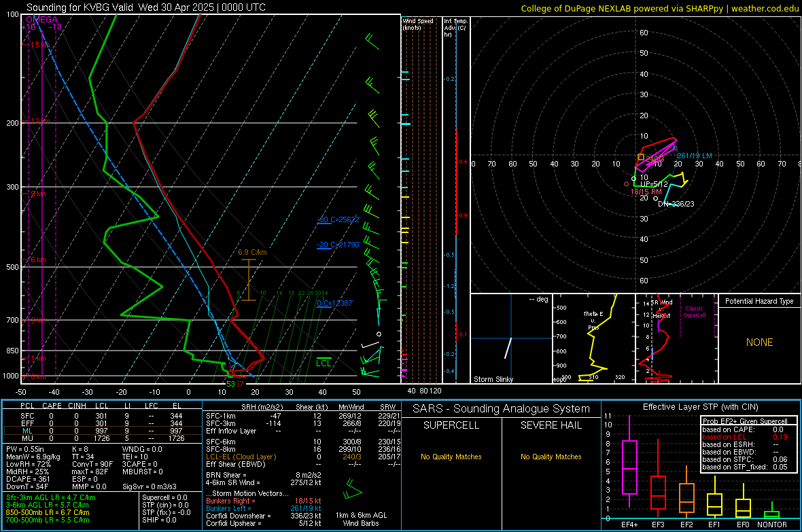This screenshot has width=802, height=532.
Task: Click the 'based on STPC:' row
Action: 745,459
